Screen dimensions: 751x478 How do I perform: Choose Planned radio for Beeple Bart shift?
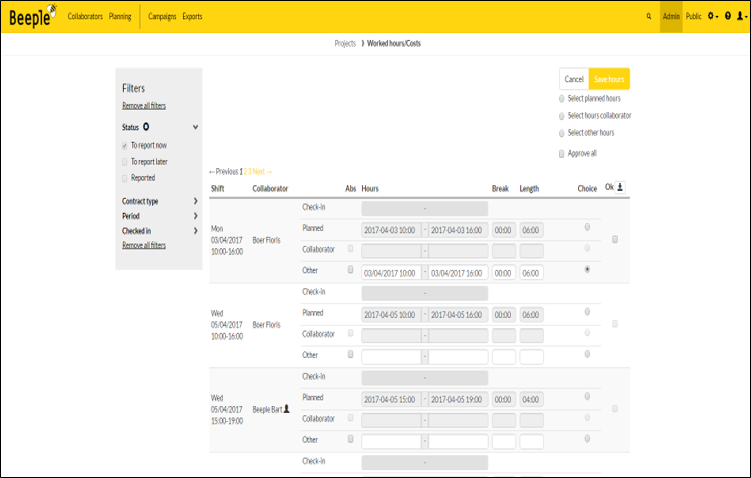click(x=587, y=396)
